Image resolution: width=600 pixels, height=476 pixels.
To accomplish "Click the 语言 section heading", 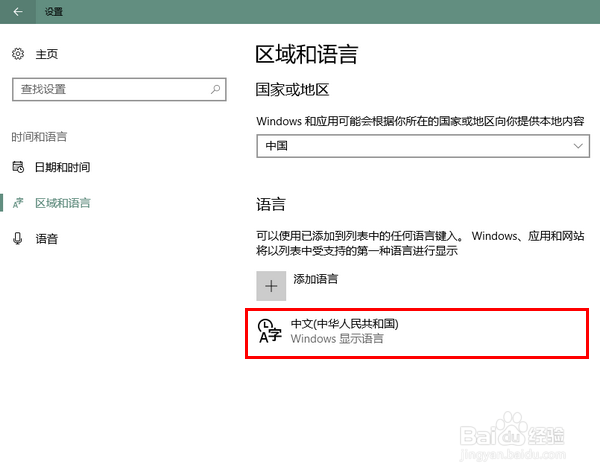I will (x=271, y=204).
